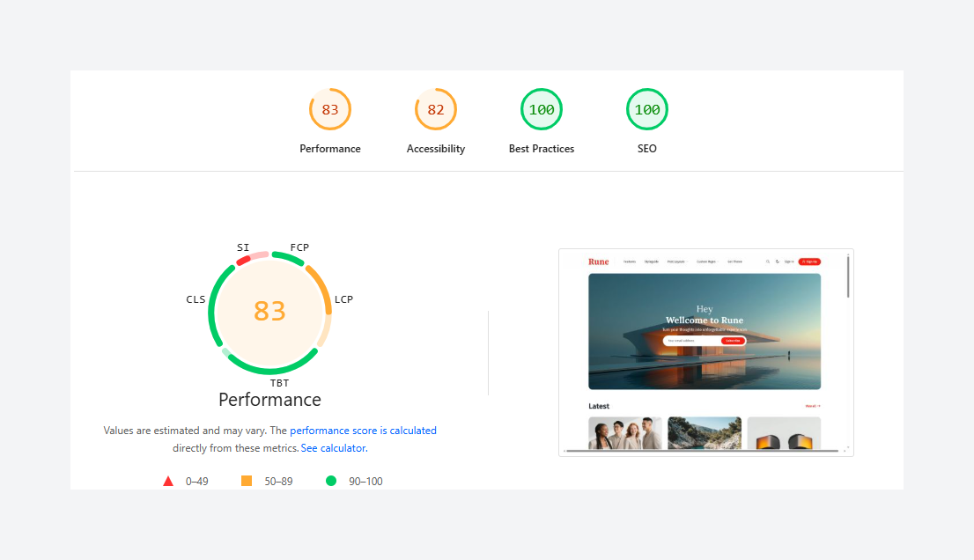Click the large 83 score inside the gauge
The width and height of the screenshot is (974, 560).
(269, 311)
